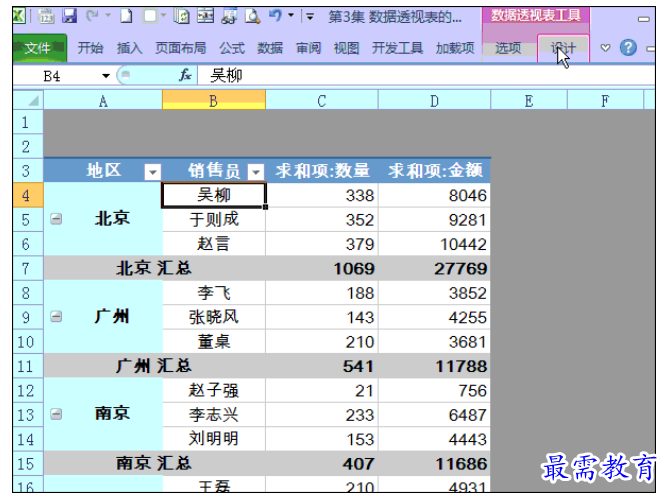665x499 pixels.
Task: Select cell containing 张晓风
Action: tap(214, 317)
